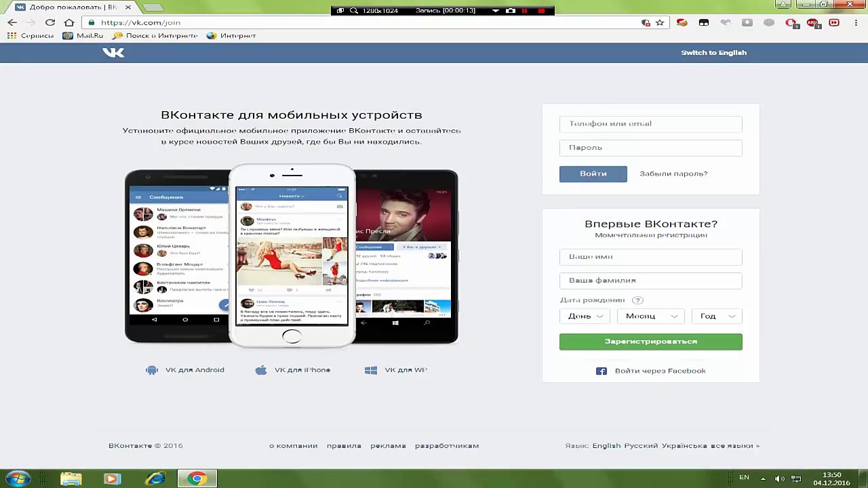Reload the current page
This screenshot has width=868, height=488.
pos(50,22)
